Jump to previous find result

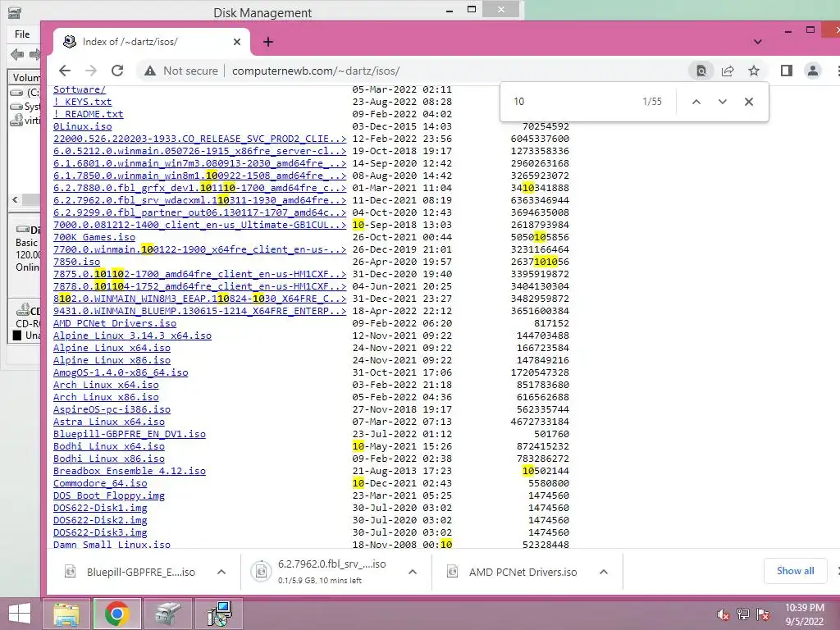tap(696, 101)
